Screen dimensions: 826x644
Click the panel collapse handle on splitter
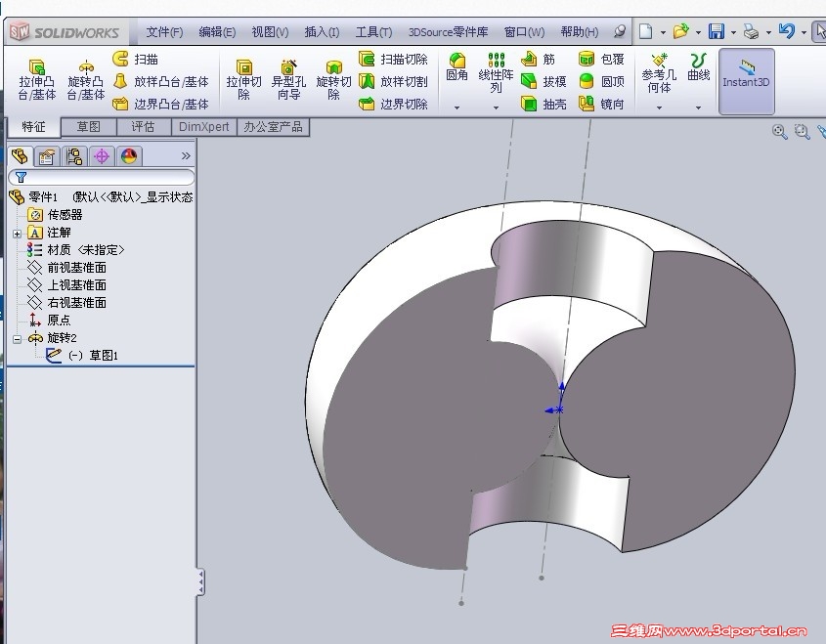point(200,581)
